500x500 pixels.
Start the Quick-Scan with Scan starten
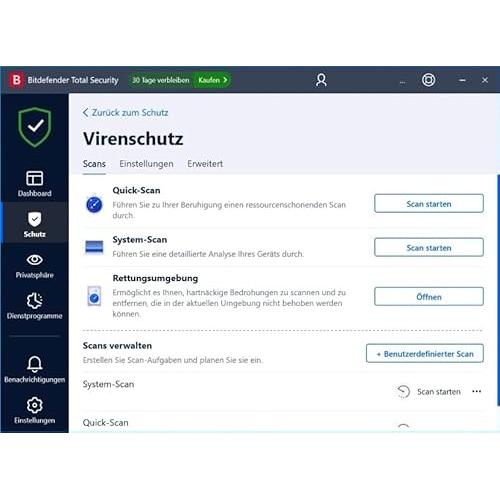pyautogui.click(x=429, y=203)
